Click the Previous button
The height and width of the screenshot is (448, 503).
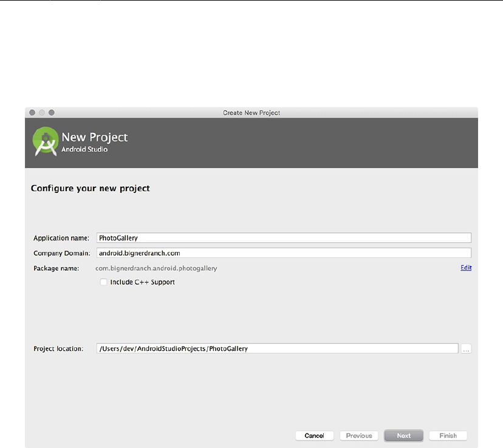[x=359, y=435]
